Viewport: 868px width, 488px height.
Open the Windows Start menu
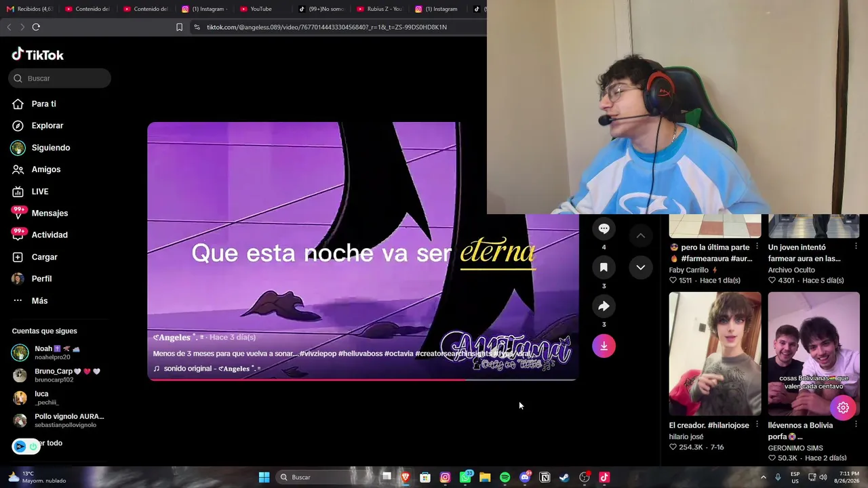[x=264, y=477]
